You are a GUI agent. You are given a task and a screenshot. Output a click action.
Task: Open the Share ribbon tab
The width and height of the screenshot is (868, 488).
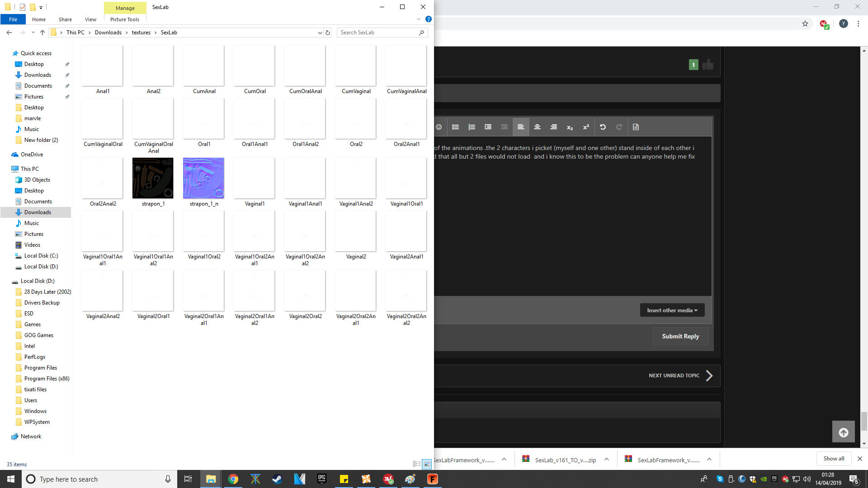pos(65,19)
